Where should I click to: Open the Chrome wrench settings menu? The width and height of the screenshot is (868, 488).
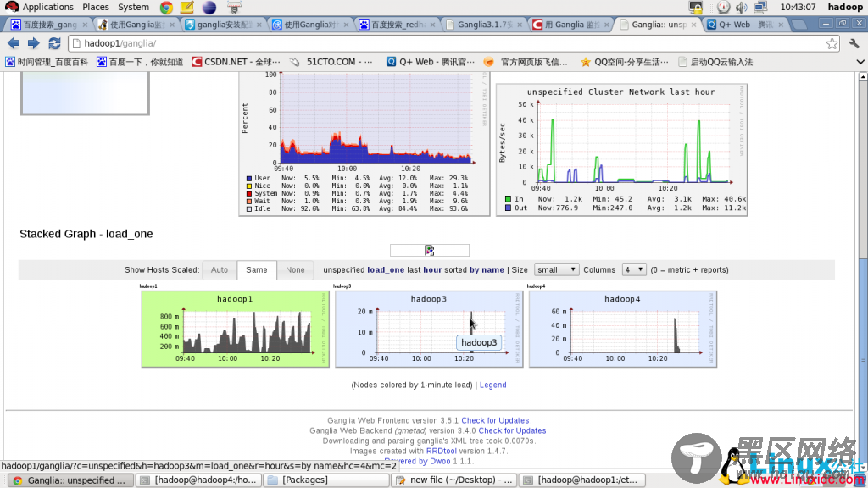(x=854, y=43)
